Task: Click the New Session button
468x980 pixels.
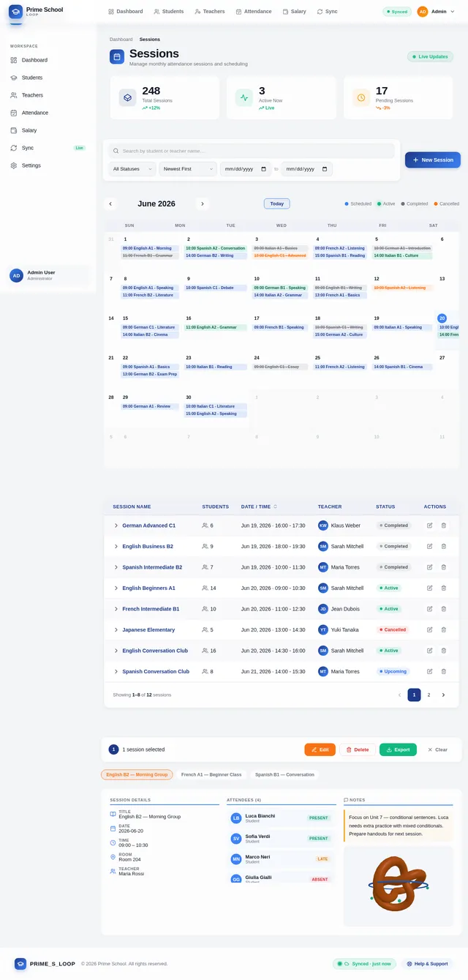Action: (433, 160)
